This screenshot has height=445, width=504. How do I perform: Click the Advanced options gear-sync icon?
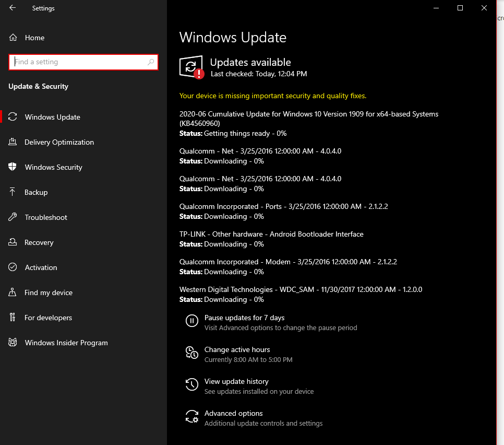[192, 416]
